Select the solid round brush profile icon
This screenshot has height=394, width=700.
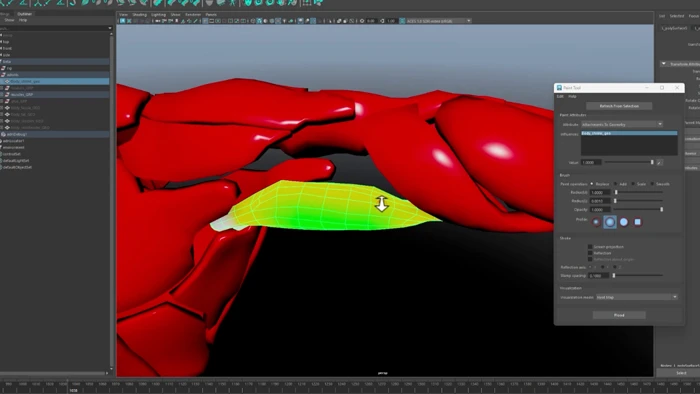pos(624,222)
